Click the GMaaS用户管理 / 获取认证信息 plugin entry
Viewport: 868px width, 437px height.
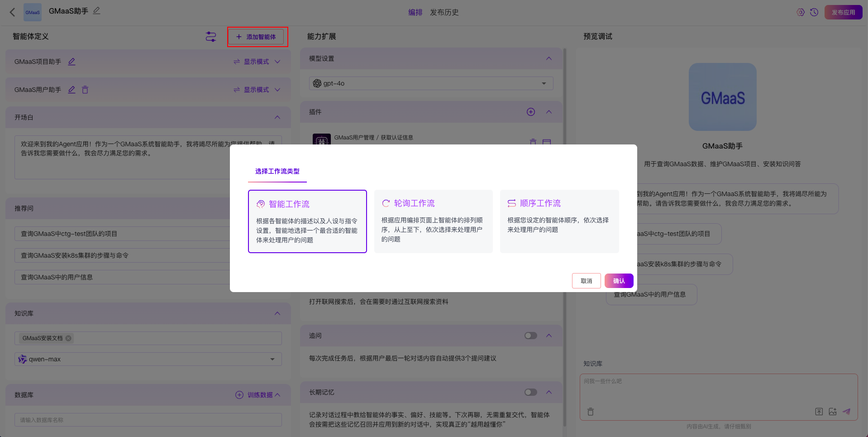click(374, 138)
